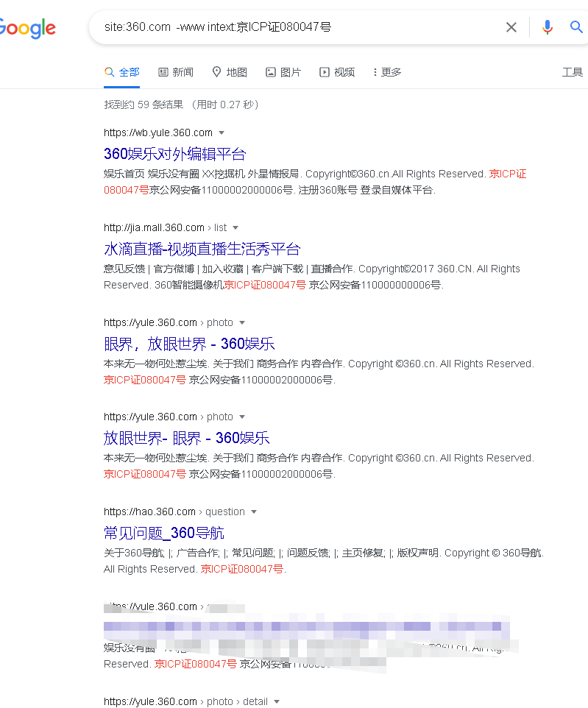This screenshot has width=588, height=708.
Task: Click the yule.360.com › photo › detail URL
Action: 185,701
